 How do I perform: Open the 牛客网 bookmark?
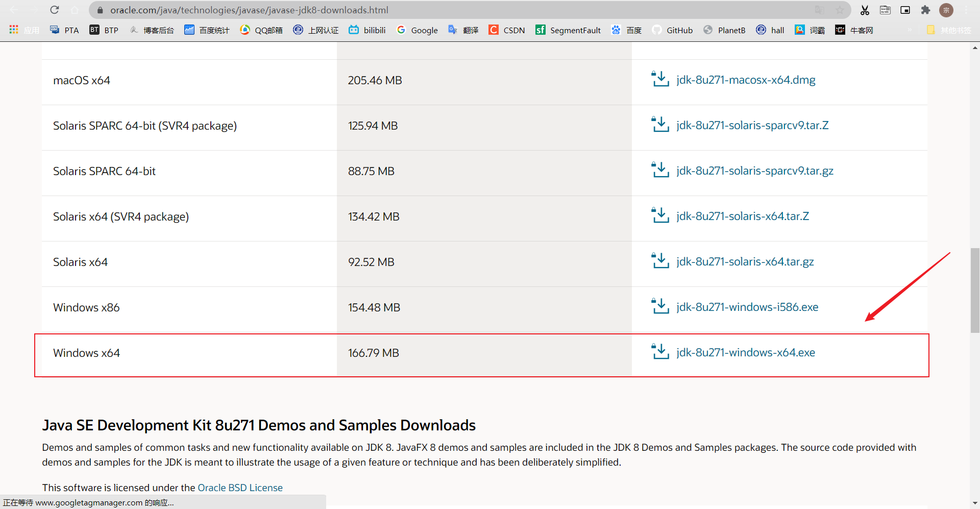854,30
